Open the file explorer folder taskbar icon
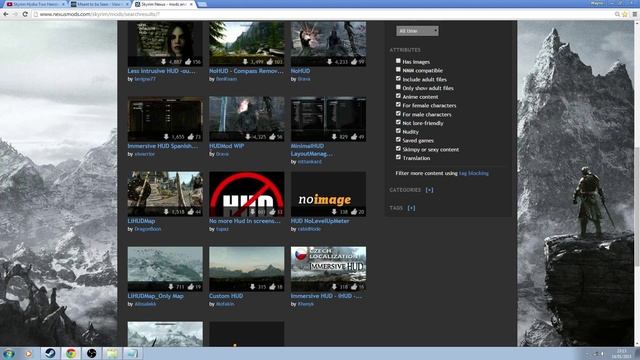 [x=112, y=353]
